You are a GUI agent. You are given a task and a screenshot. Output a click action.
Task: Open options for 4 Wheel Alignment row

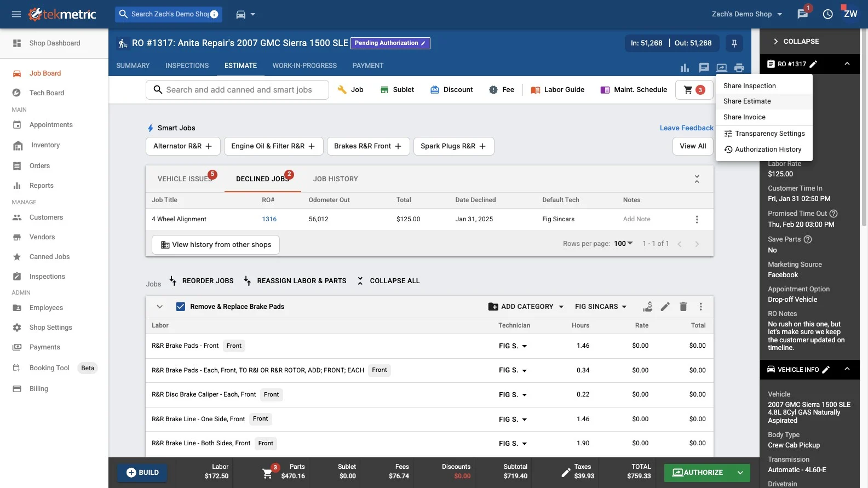697,220
